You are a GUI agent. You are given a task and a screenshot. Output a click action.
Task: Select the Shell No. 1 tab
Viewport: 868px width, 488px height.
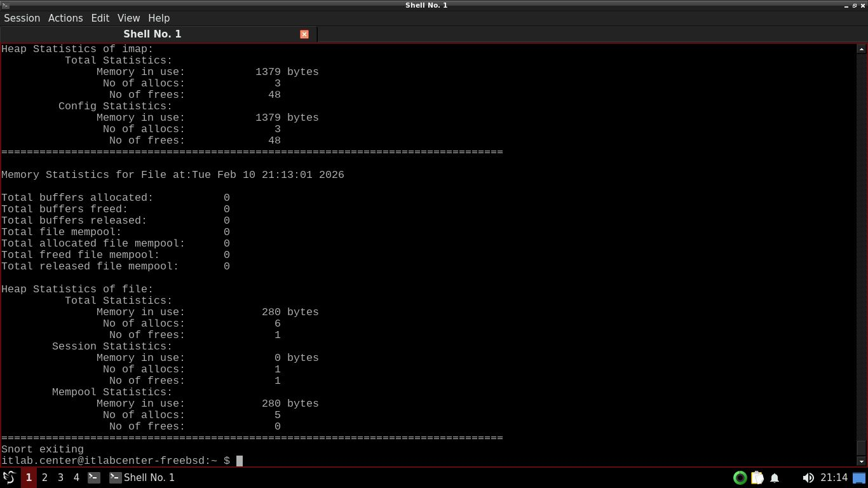click(x=153, y=34)
